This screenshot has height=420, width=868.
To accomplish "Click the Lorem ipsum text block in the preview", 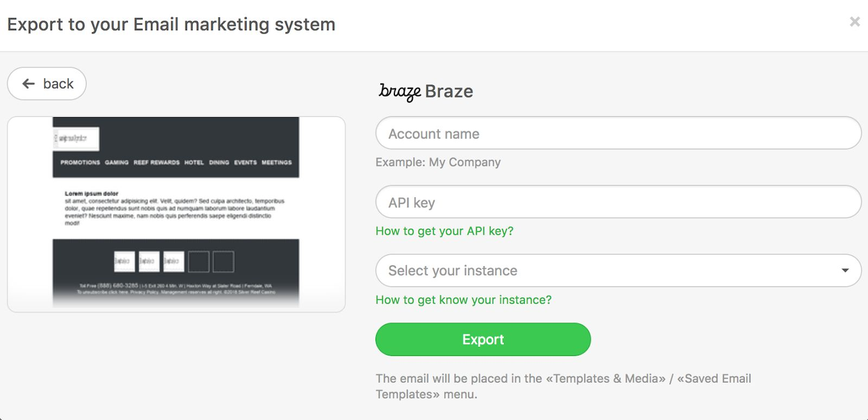I will [174, 208].
